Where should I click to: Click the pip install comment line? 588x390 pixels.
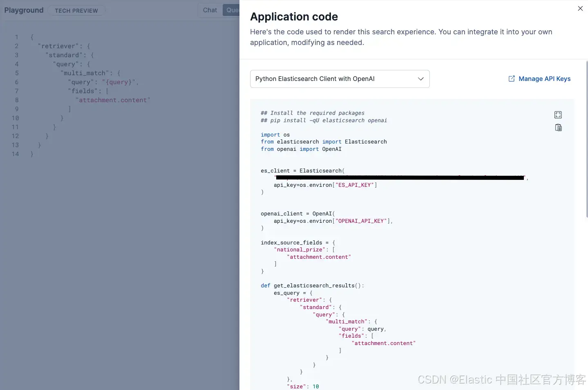click(324, 121)
